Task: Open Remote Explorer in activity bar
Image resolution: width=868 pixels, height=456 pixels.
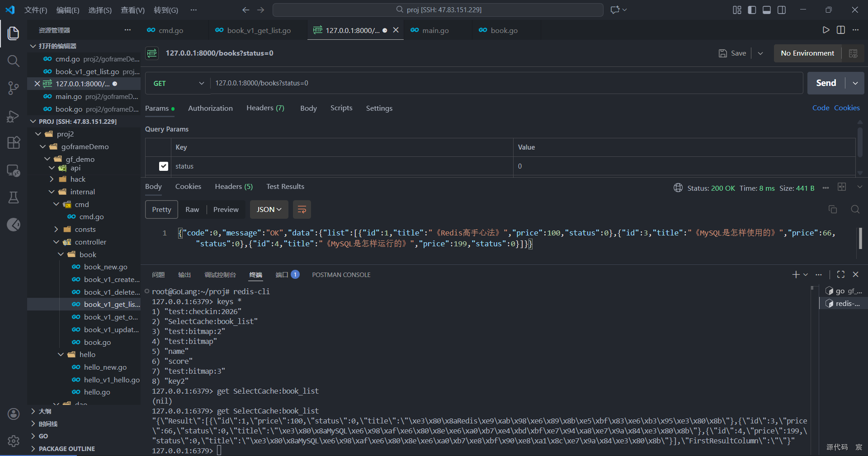Action: click(x=14, y=170)
